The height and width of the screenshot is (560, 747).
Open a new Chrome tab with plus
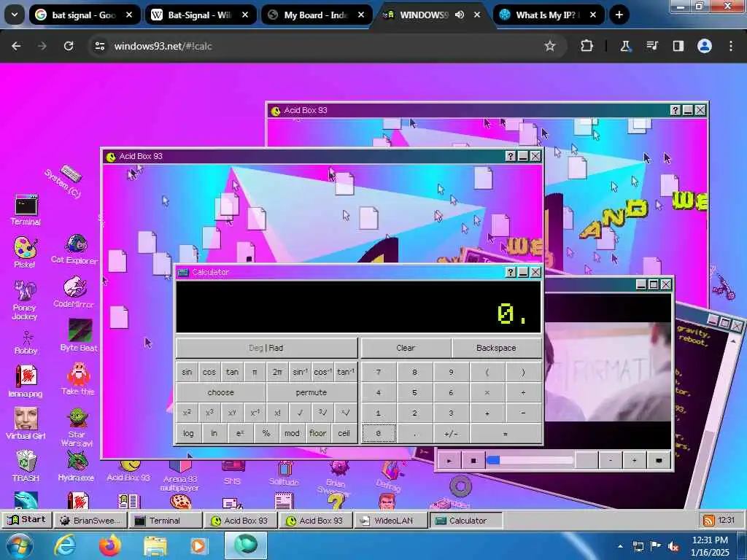pyautogui.click(x=619, y=15)
